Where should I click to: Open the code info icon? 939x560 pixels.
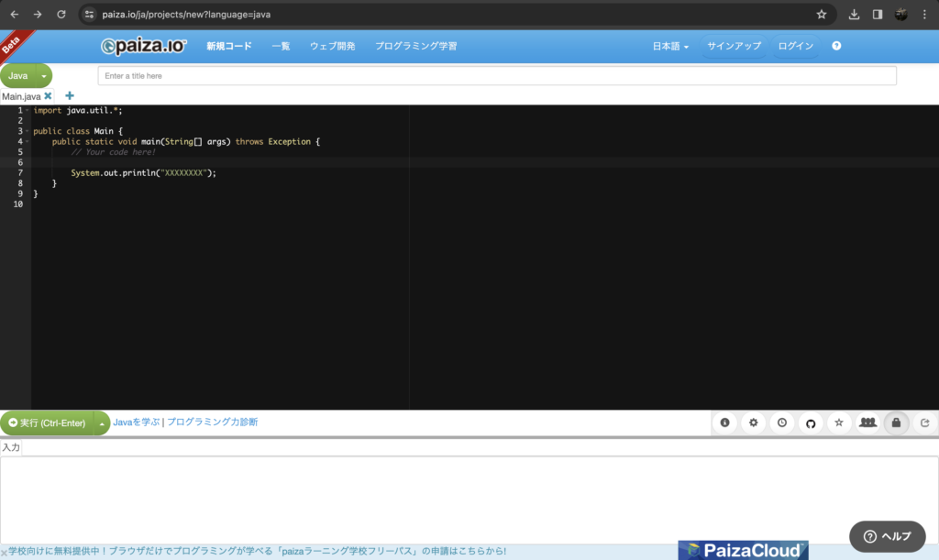click(x=725, y=423)
